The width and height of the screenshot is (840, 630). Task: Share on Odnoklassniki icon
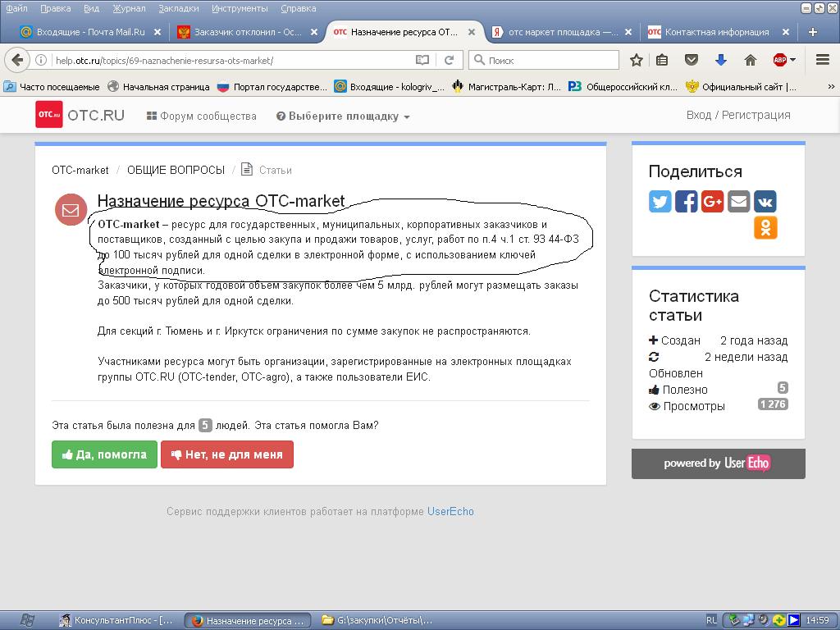point(765,227)
